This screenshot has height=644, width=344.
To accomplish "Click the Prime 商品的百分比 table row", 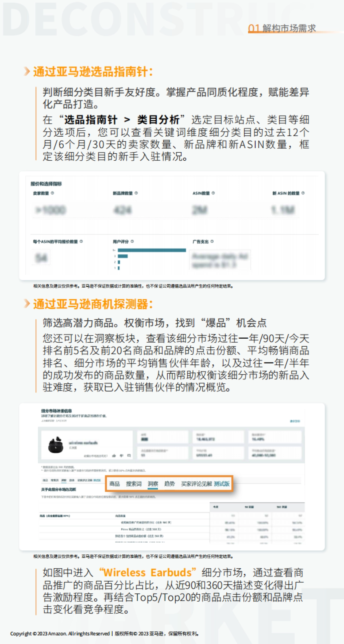I will 171,529.
